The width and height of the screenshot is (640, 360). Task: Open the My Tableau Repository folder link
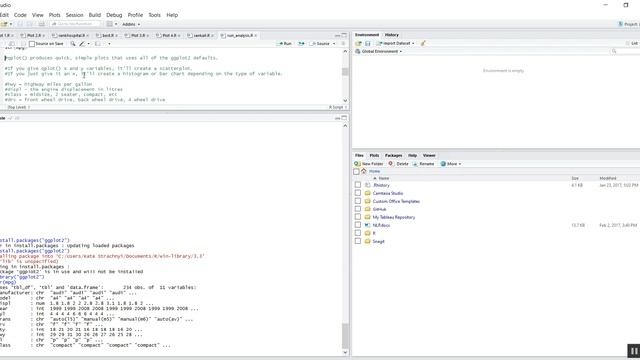point(394,217)
